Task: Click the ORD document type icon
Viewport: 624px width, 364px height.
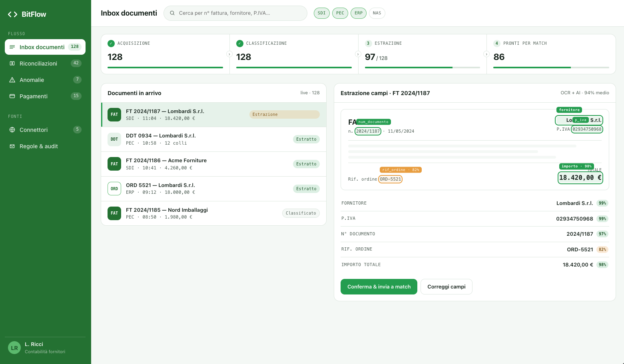Action: pos(114,189)
